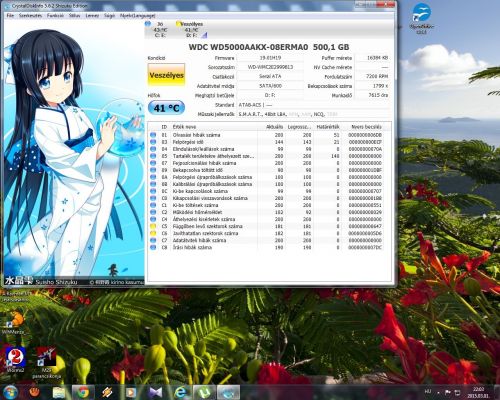500x400 pixels.
Task: Click the 7615 óra power-on hours field
Action: coord(372,95)
